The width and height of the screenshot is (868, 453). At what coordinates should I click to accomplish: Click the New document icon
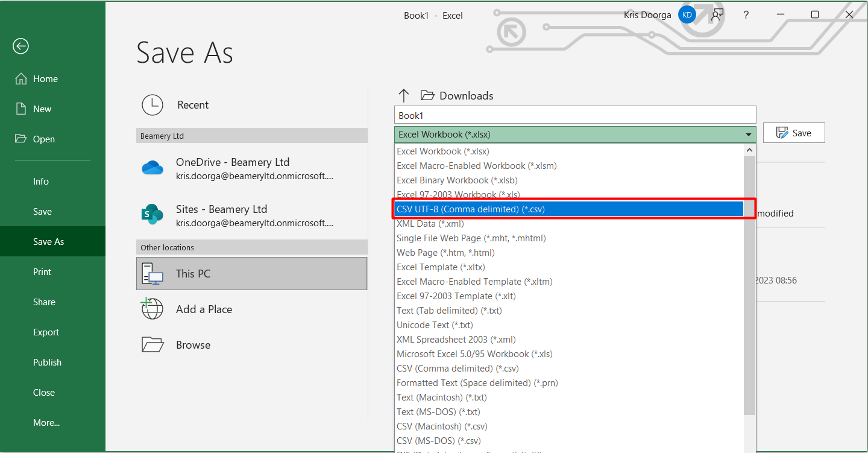[21, 109]
